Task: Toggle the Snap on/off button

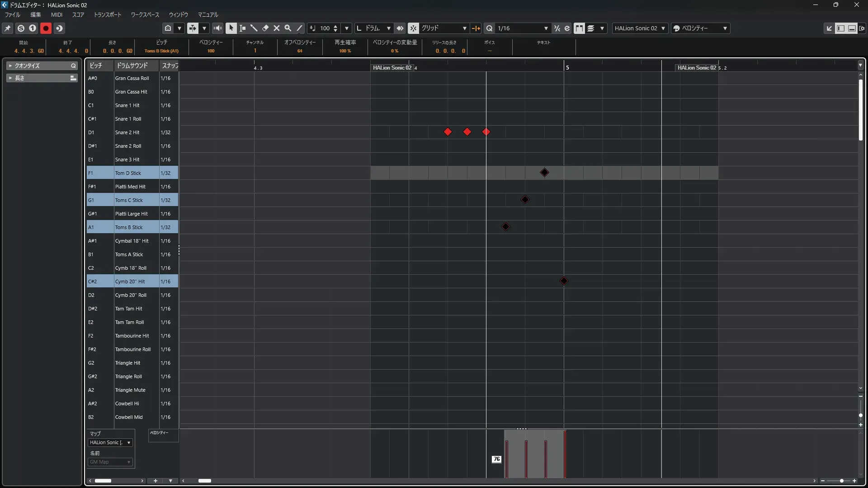Action: click(413, 28)
